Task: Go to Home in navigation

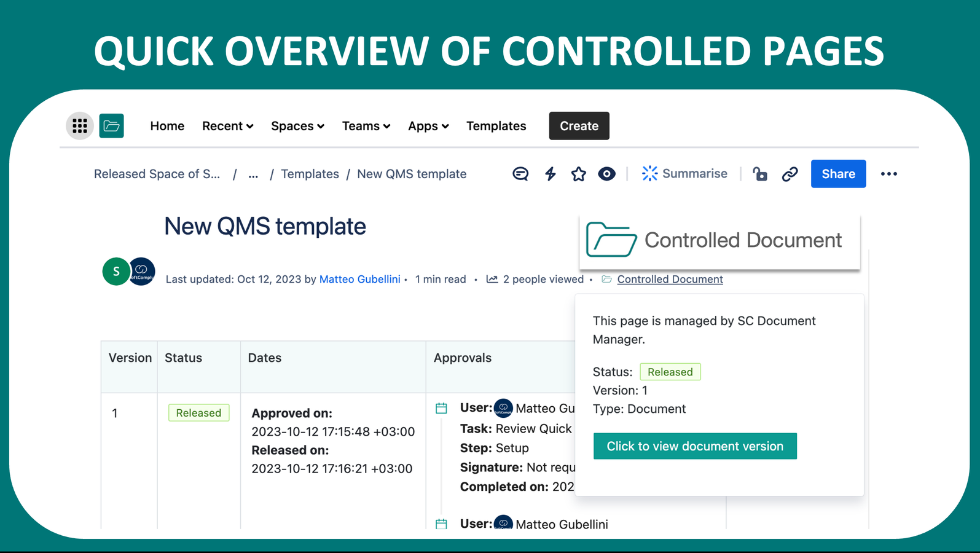Action: [167, 126]
